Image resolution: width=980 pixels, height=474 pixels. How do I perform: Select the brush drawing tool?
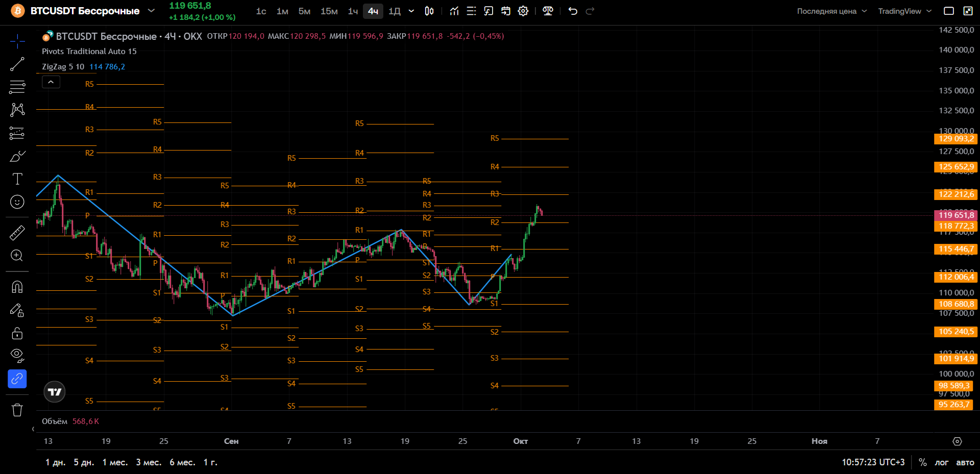17,156
